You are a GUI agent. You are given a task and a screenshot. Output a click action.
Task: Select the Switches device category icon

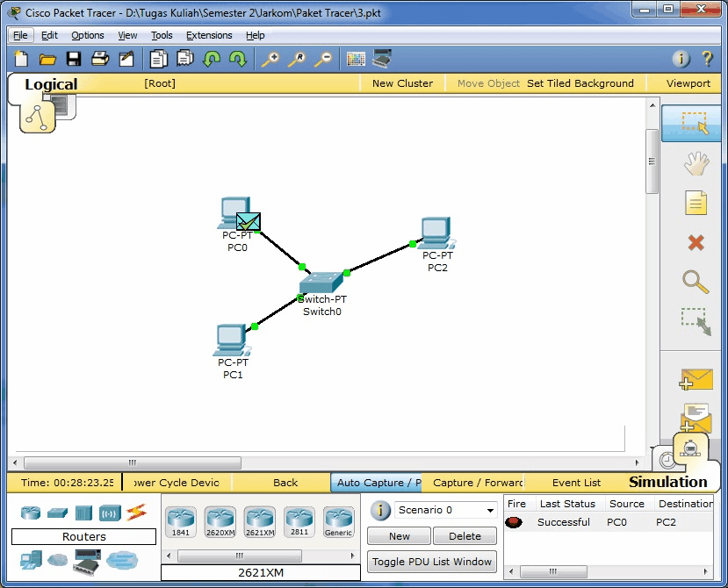57,513
